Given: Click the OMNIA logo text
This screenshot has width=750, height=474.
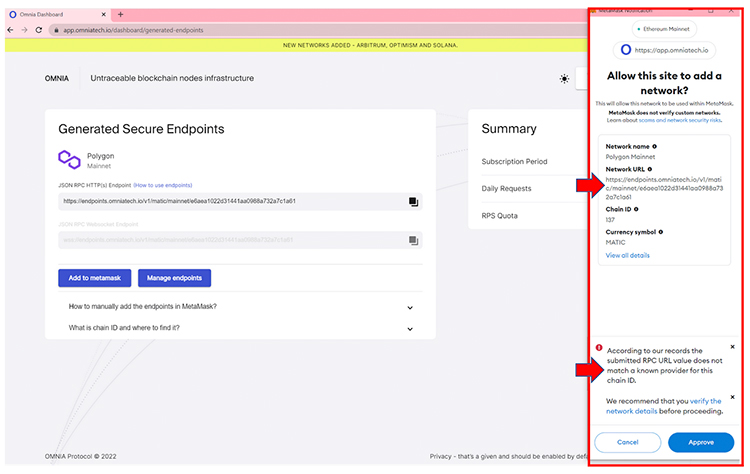Looking at the screenshot, I should click(57, 78).
